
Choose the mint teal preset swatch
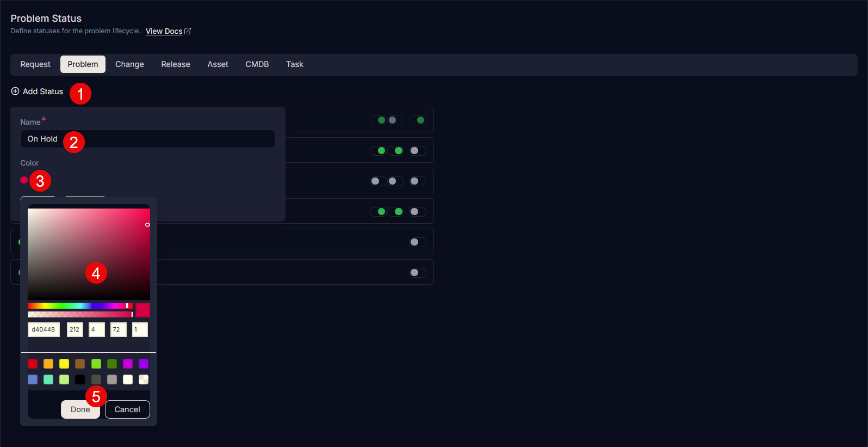[48, 379]
